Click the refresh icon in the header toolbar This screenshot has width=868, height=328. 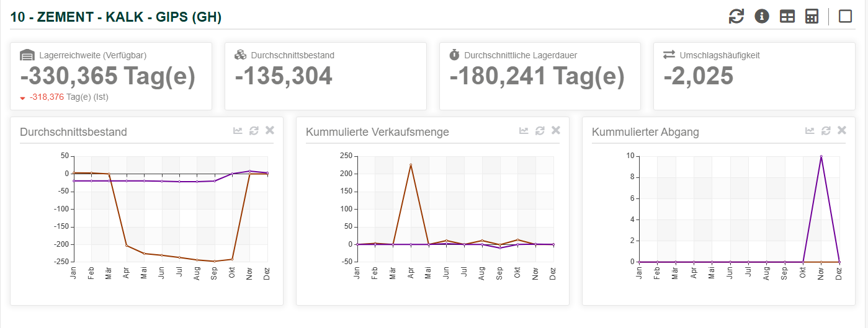tap(736, 17)
